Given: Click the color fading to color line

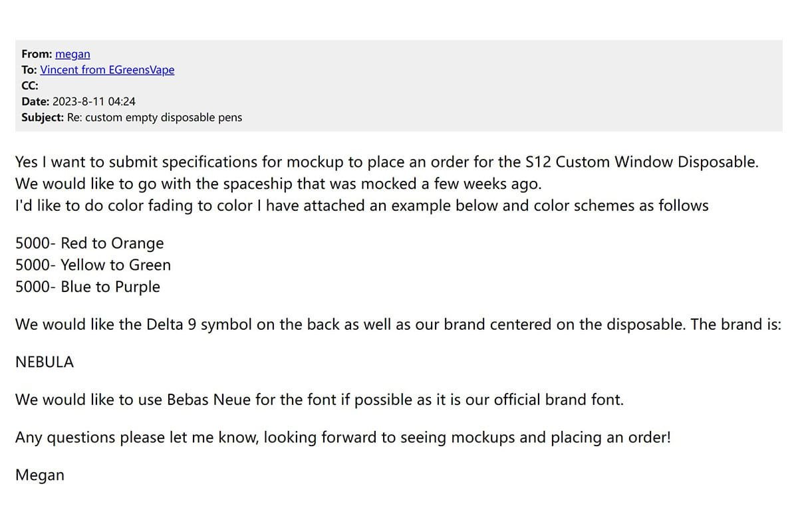Looking at the screenshot, I should (x=362, y=205).
